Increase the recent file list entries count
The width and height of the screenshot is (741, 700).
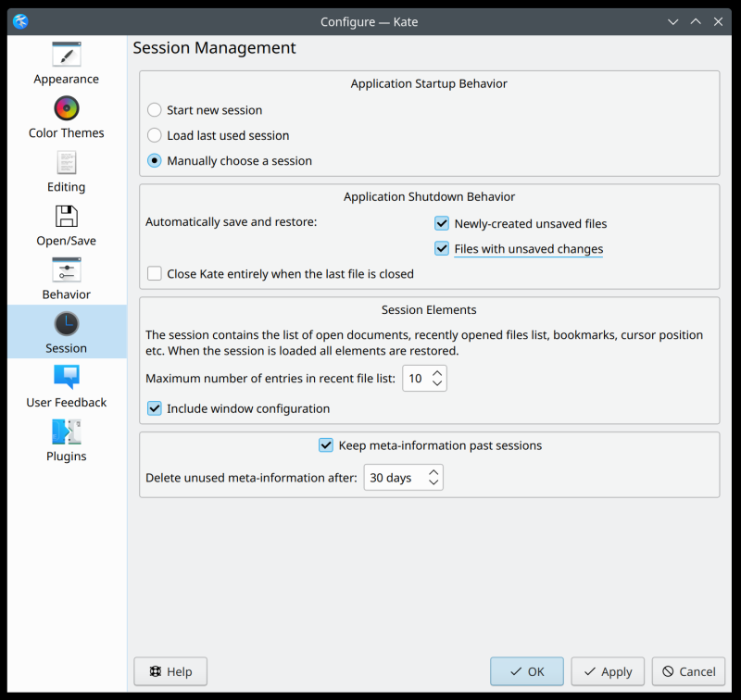(437, 373)
